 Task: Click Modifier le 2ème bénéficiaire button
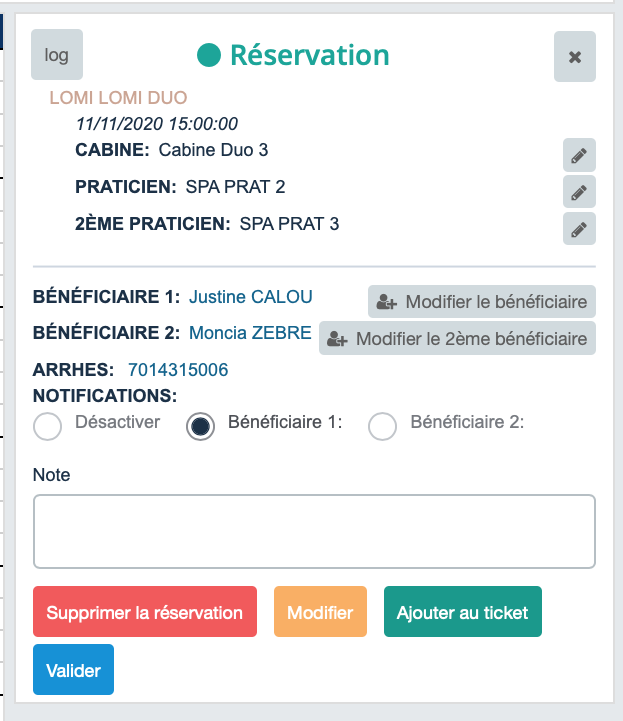coord(458,339)
